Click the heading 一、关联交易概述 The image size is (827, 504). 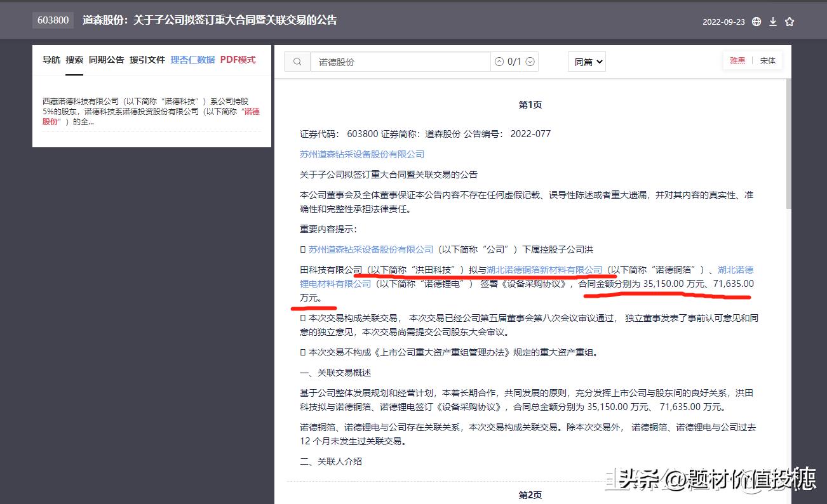(x=335, y=373)
